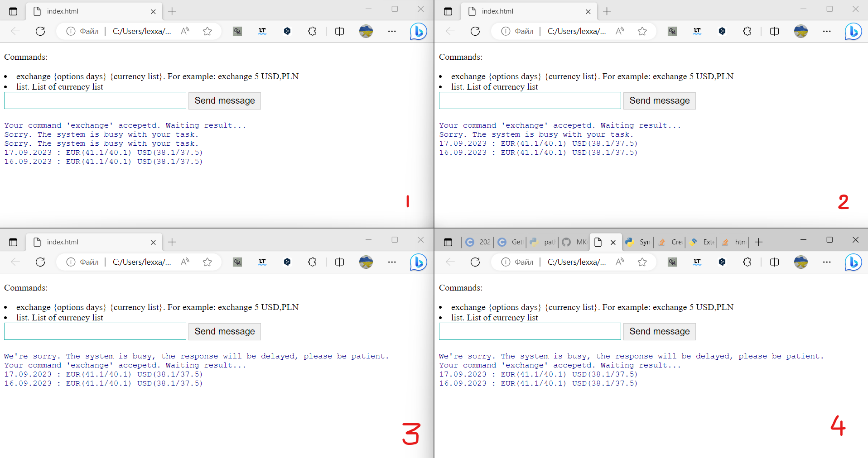Open profile avatar in window 4

[x=801, y=262]
